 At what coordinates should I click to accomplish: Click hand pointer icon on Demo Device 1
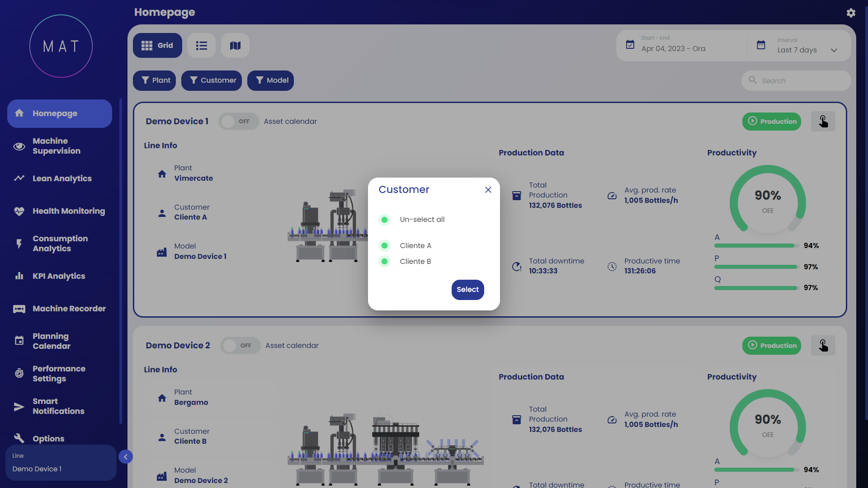(823, 122)
